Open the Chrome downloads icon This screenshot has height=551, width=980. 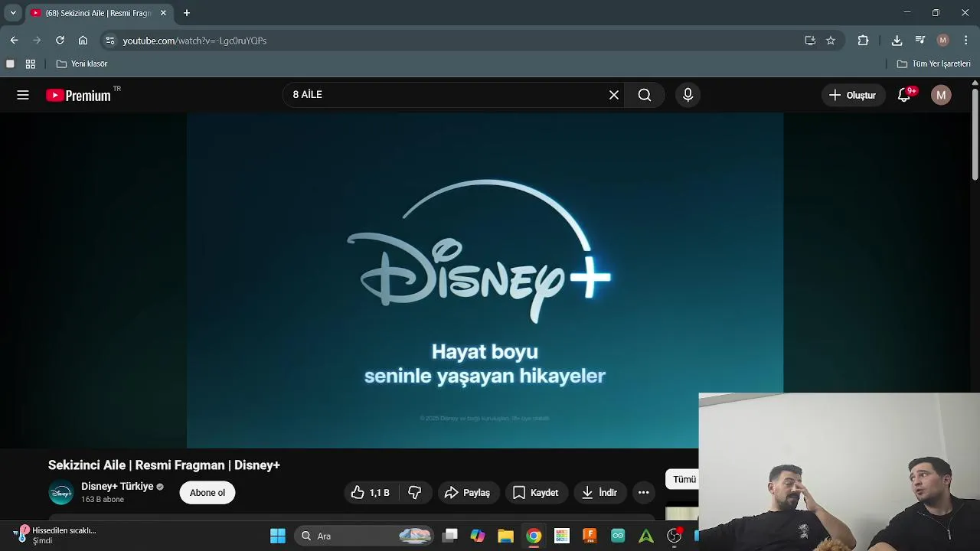[897, 41]
